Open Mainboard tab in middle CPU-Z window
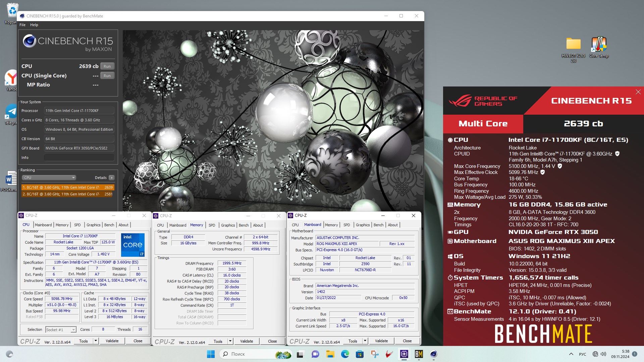644x362 pixels. 178,225
